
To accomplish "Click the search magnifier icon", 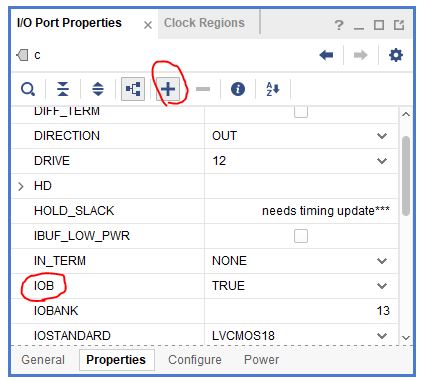I will click(x=28, y=89).
